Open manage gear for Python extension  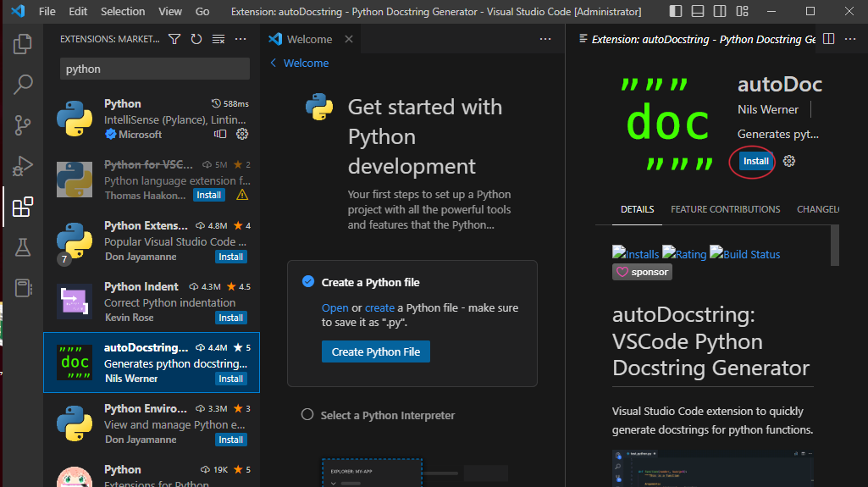(x=242, y=134)
